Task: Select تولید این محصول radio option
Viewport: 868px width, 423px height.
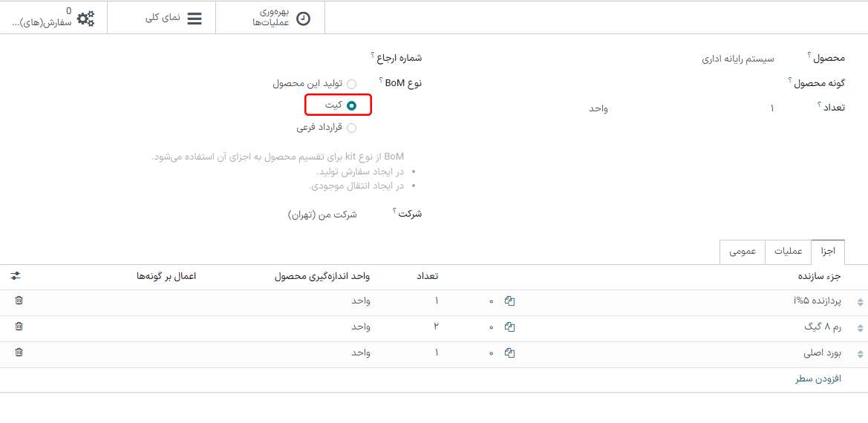Action: click(x=351, y=84)
